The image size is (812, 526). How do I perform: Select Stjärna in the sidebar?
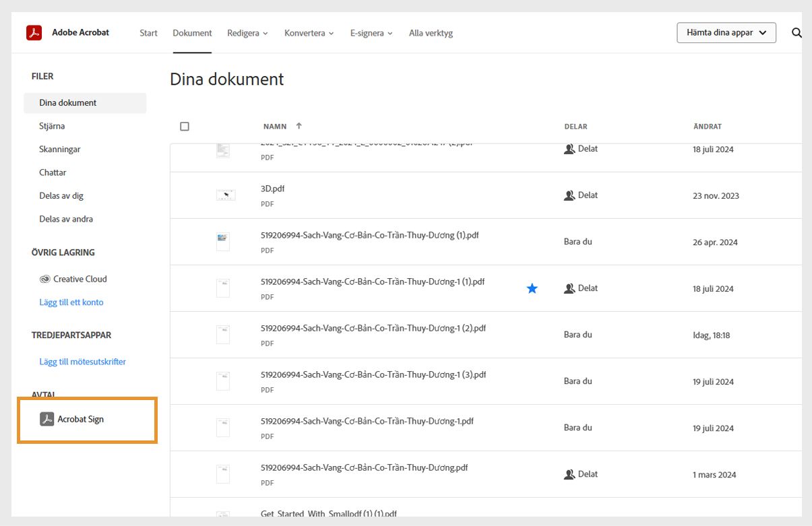click(x=52, y=126)
